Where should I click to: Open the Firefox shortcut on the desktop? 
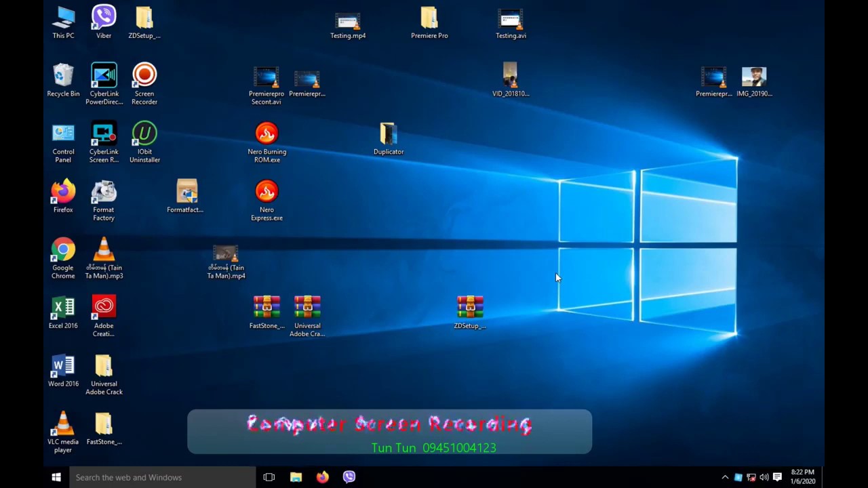point(63,197)
